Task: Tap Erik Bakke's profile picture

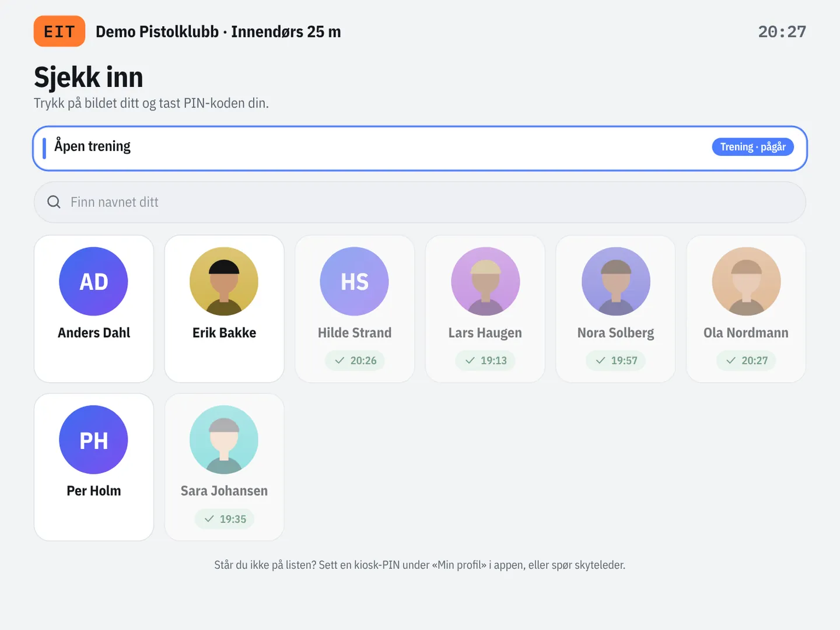Action: click(x=224, y=281)
